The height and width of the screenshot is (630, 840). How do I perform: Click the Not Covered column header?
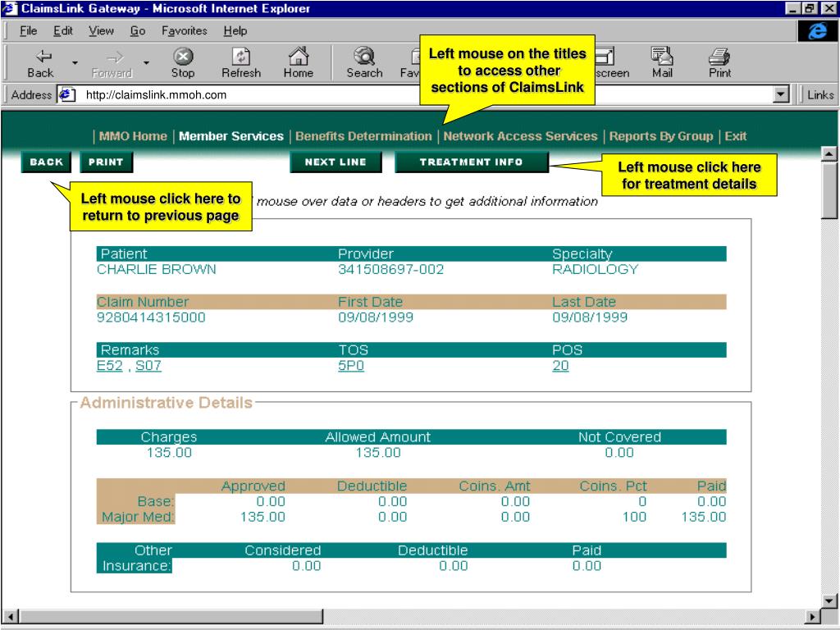(619, 437)
